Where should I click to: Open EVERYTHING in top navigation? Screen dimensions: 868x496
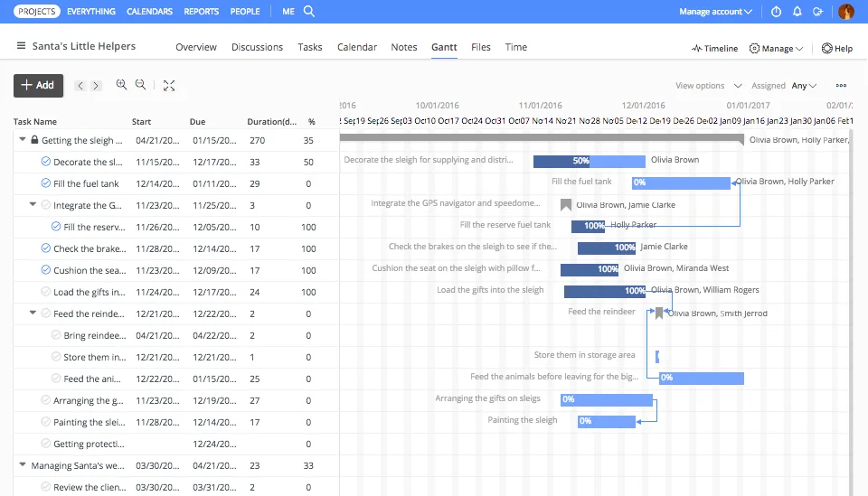pos(91,11)
